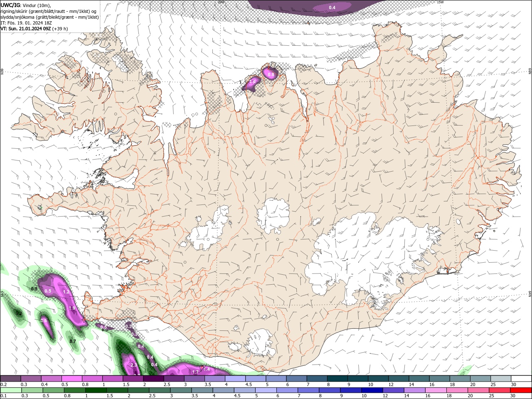
Task: Click the '30' label ending the upper legend row
Action: [514, 384]
